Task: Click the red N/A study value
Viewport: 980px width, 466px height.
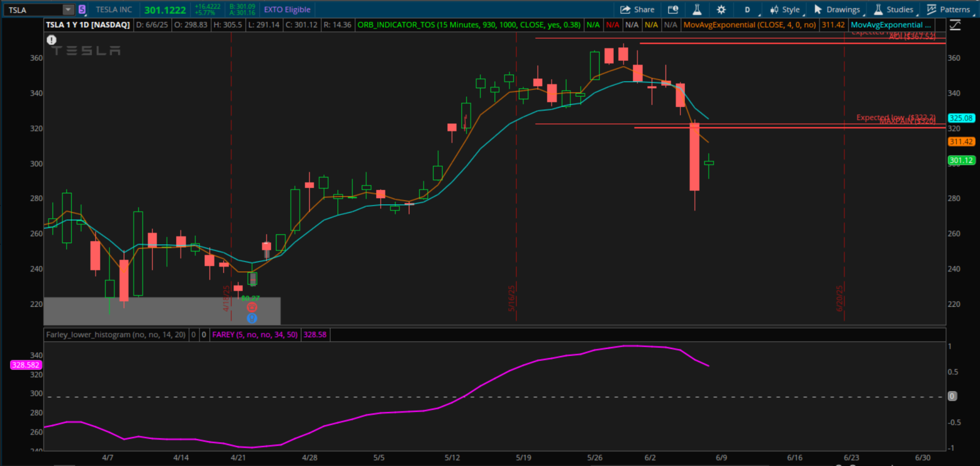Action: (613, 25)
